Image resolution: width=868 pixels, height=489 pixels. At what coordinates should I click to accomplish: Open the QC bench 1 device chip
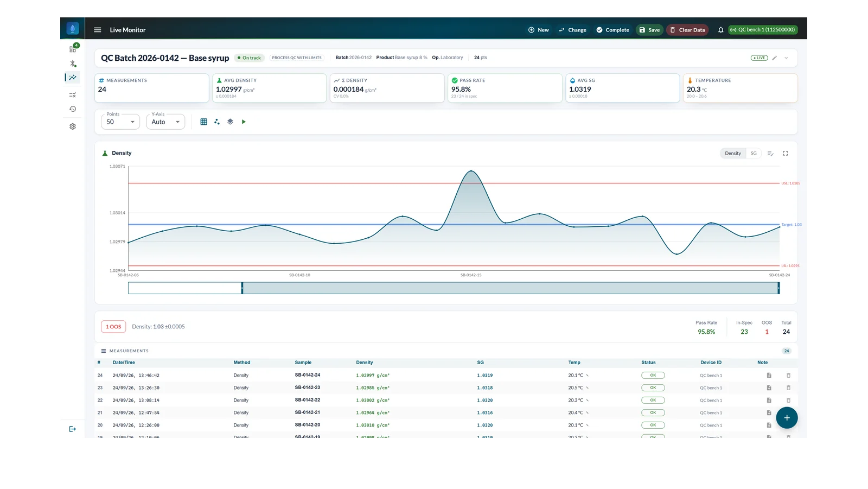pyautogui.click(x=763, y=30)
